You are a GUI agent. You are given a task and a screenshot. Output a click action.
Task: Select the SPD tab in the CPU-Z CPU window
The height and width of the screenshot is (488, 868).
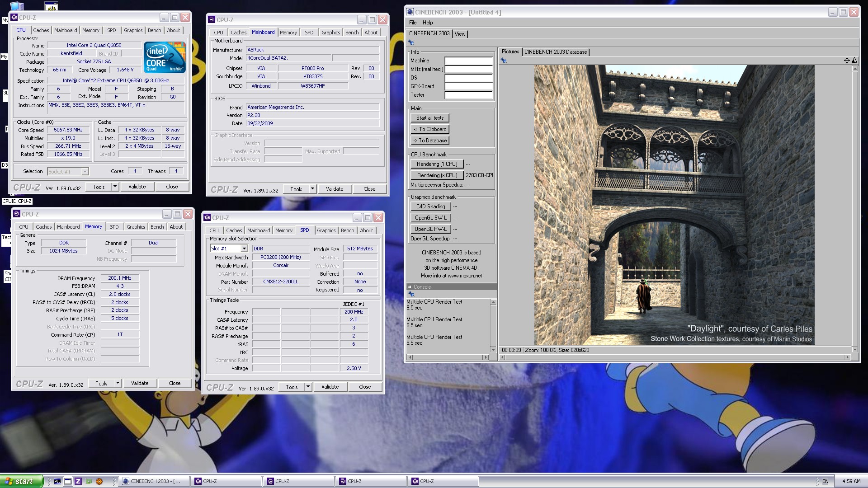(x=112, y=30)
